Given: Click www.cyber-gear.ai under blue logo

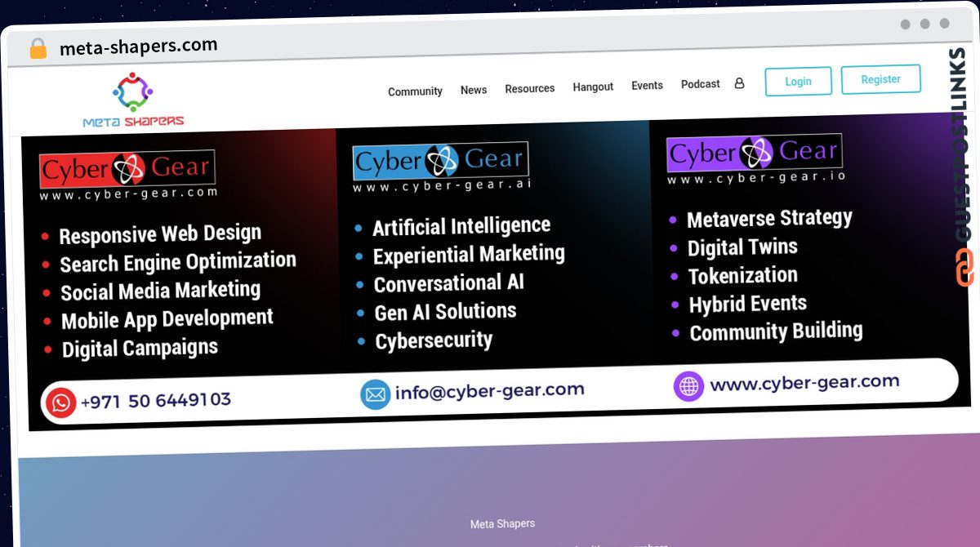Looking at the screenshot, I should (x=443, y=185).
